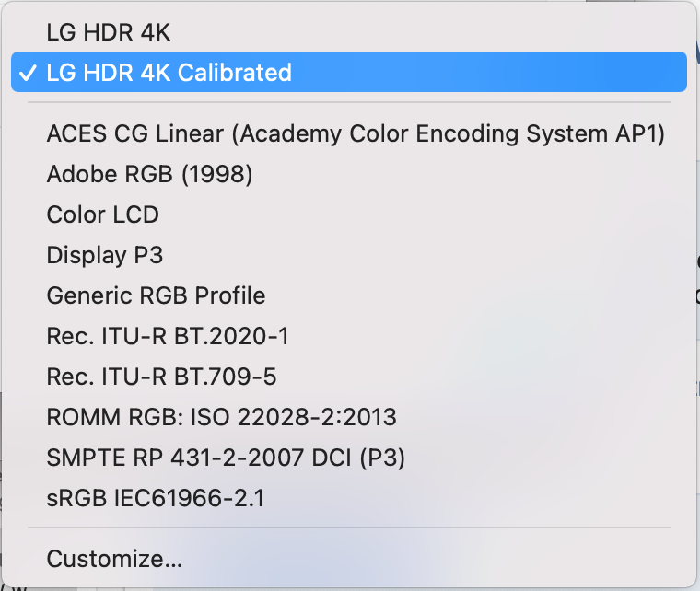
Task: Pick the Color LCD profile
Action: point(102,214)
